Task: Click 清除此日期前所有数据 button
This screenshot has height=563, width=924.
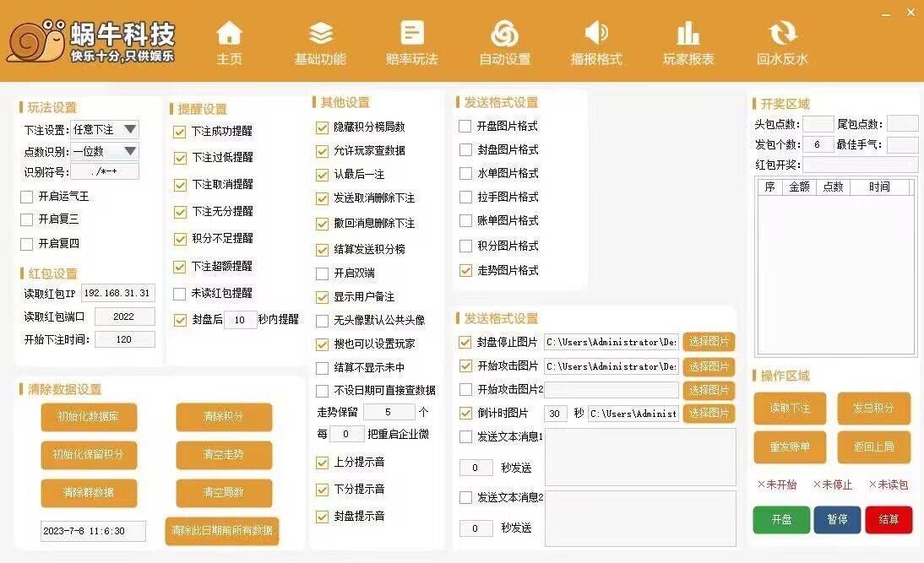Action: click(x=222, y=531)
